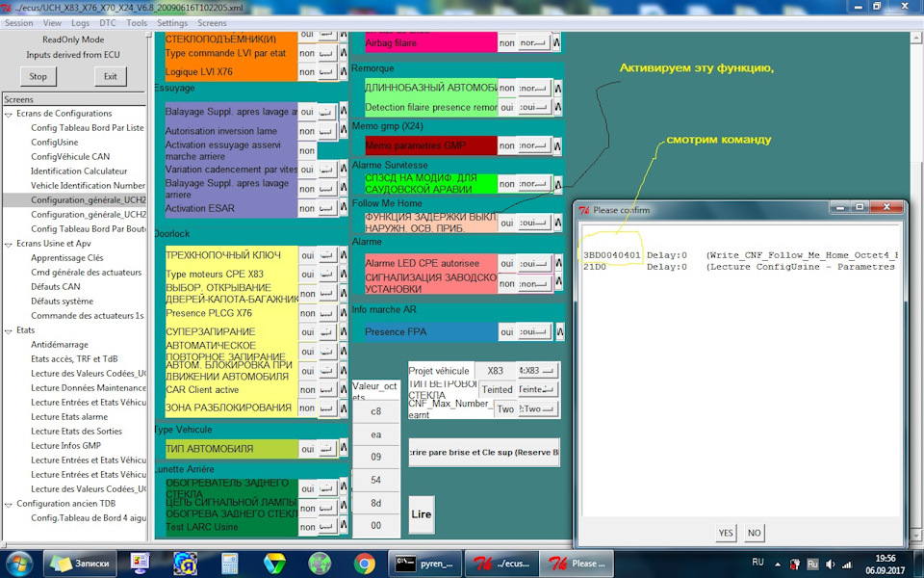Select Antidémarrage in Etats
Screen dimensions: 924x578
[x=60, y=345]
